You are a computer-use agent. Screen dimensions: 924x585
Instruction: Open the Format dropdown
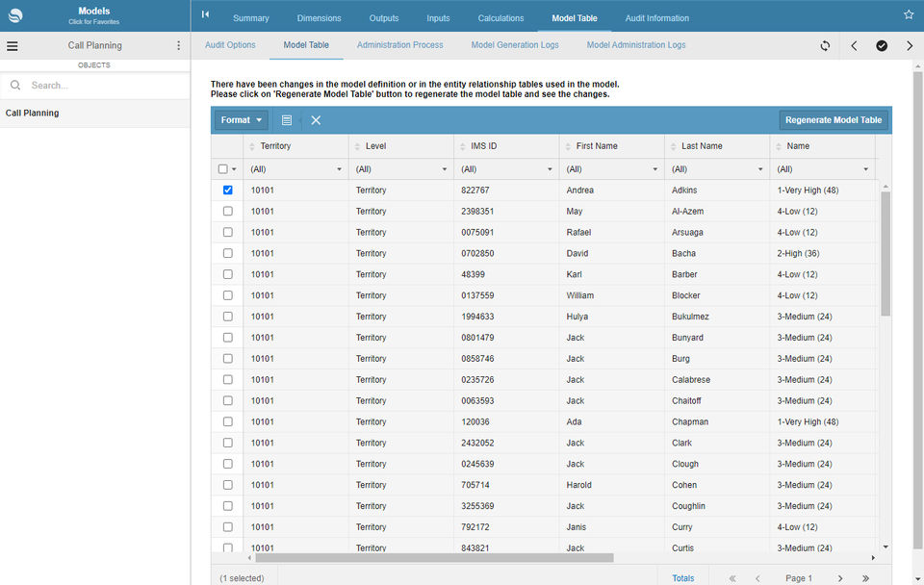(x=242, y=120)
